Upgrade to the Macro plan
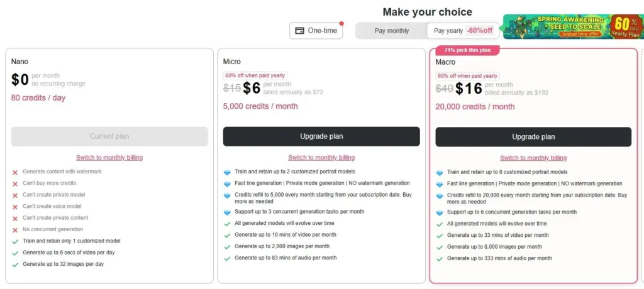The height and width of the screenshot is (289, 644). pyautogui.click(x=533, y=136)
